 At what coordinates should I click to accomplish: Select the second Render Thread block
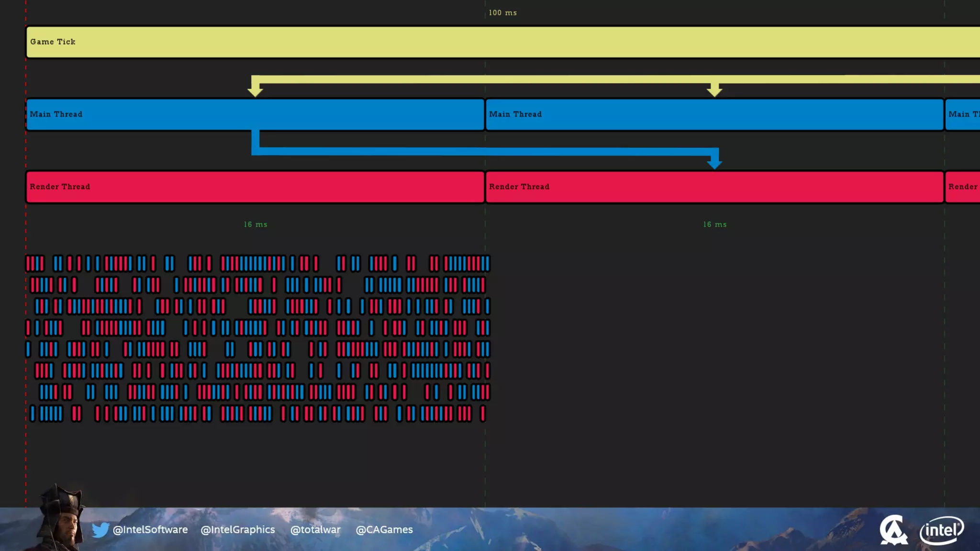coord(714,187)
